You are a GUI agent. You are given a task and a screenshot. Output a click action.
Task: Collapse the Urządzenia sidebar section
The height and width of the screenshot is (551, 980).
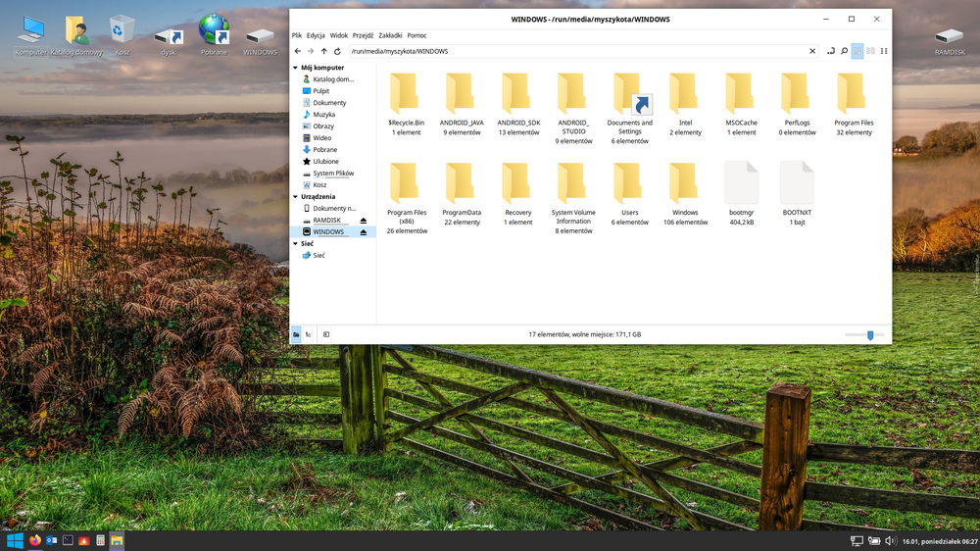pyautogui.click(x=295, y=196)
